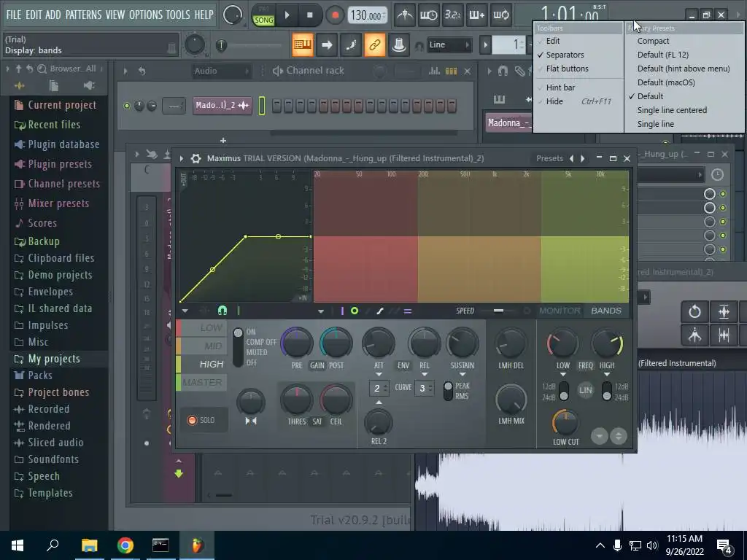Toggle the headphone icon in Maximus

(x=222, y=311)
